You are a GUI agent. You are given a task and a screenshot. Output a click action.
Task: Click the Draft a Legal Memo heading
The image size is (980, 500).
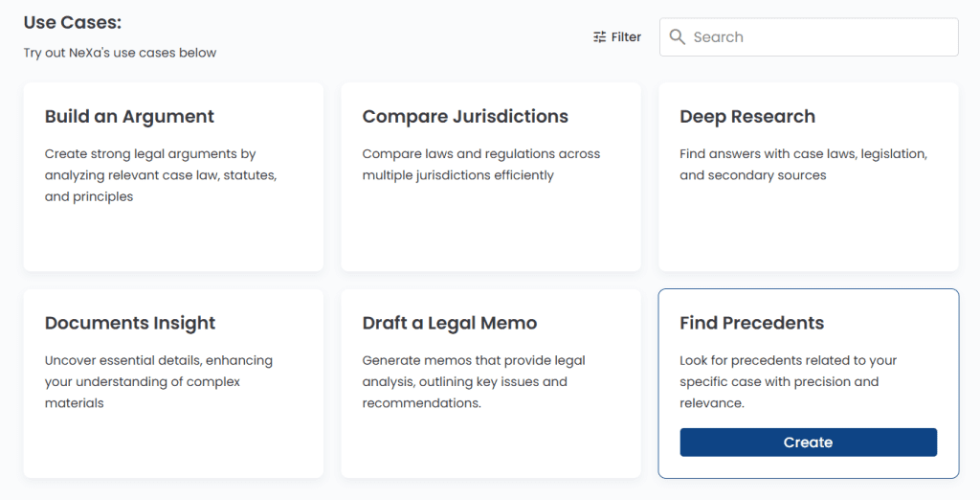point(450,323)
